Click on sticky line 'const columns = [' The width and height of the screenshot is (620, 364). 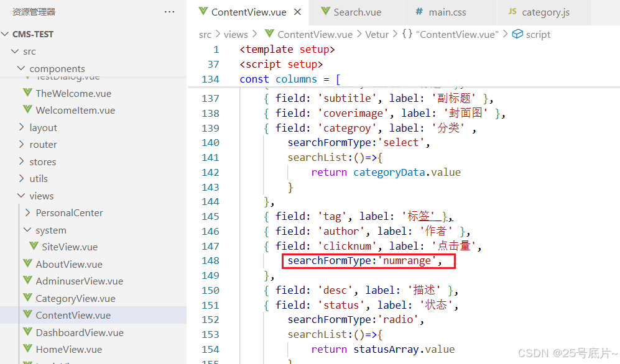[290, 80]
